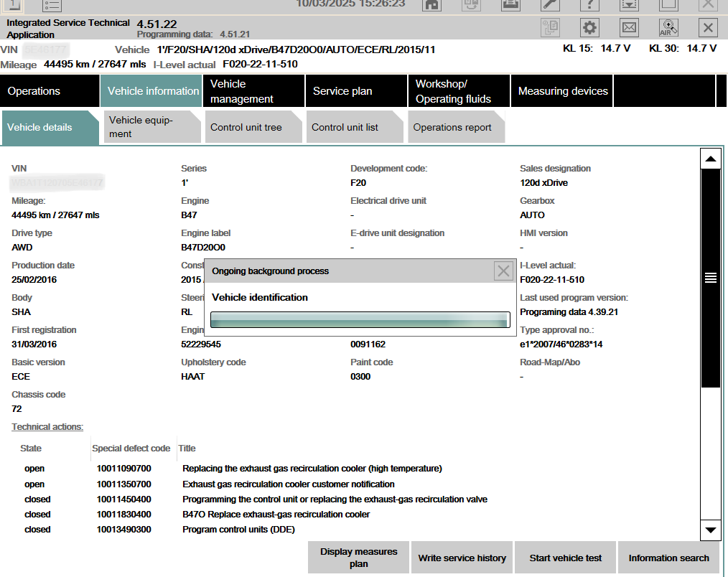This screenshot has height=577, width=728.
Task: Click Information search button
Action: [668, 558]
